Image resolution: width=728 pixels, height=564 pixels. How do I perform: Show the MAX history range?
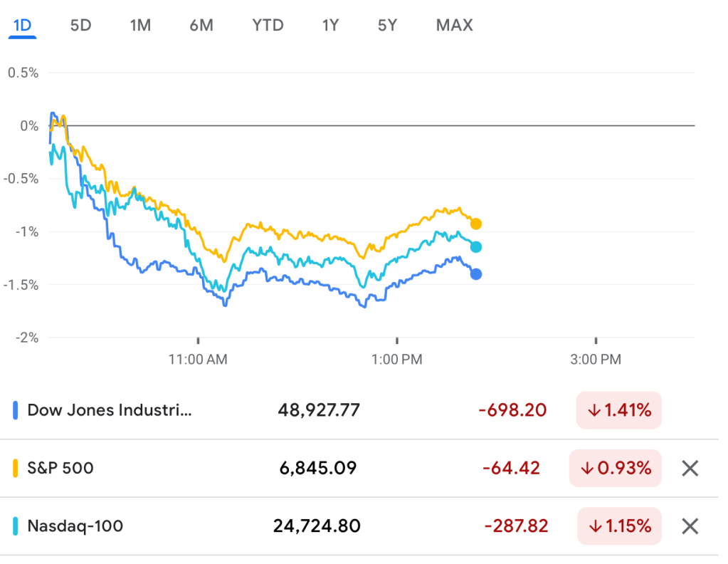click(454, 26)
